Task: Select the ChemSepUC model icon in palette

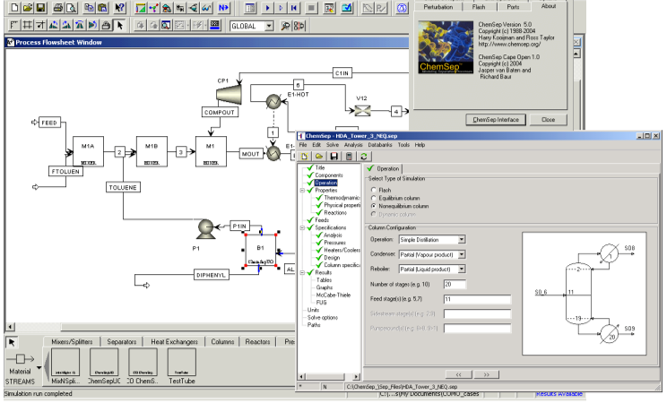Action: click(x=104, y=362)
